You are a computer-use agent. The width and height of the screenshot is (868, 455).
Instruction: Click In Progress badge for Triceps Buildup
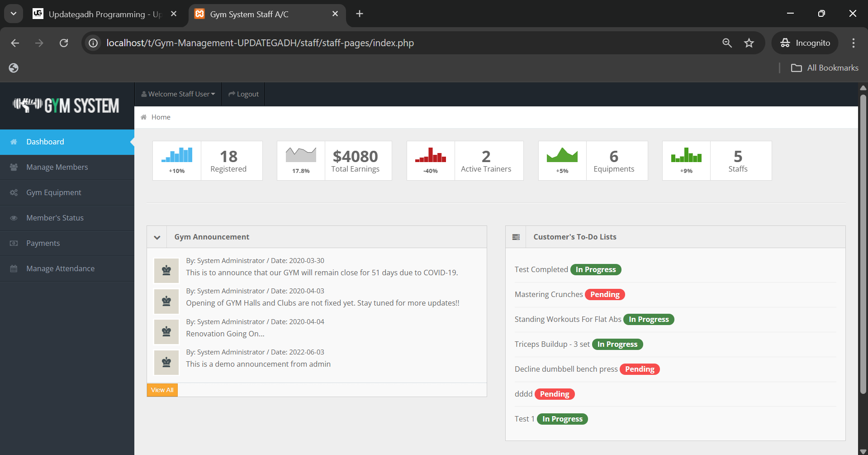pos(617,344)
